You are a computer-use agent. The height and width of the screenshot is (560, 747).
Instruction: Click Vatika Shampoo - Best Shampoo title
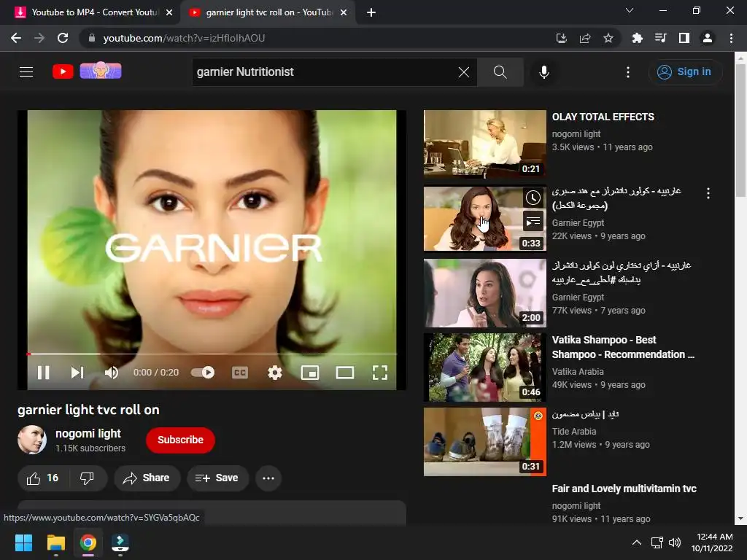(623, 347)
